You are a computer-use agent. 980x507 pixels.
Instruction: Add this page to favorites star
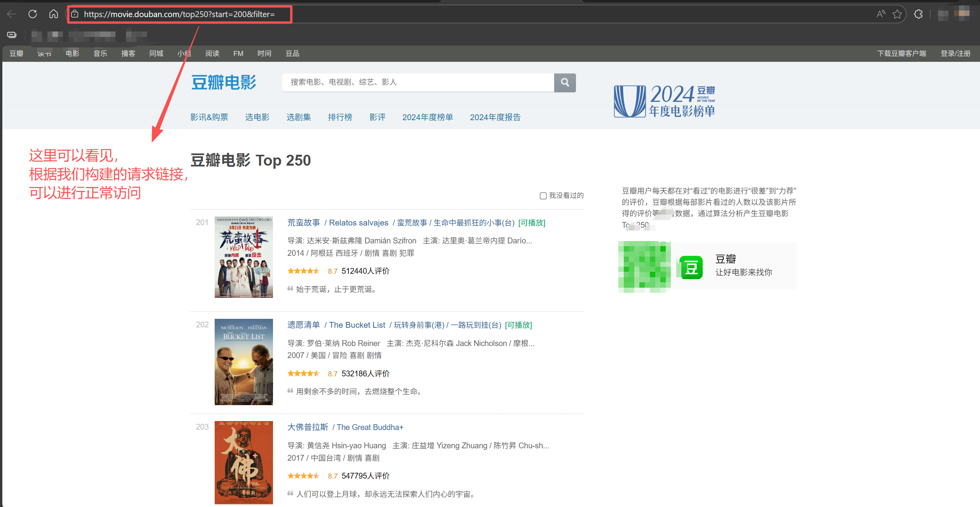point(897,14)
